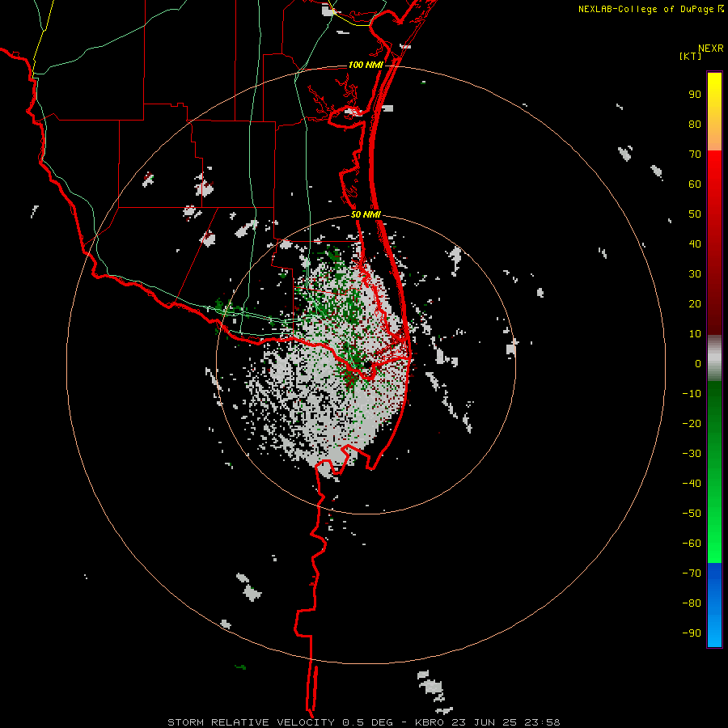Click the 50 knot scale label
Viewport: 728px width, 728px height.
tap(695, 214)
